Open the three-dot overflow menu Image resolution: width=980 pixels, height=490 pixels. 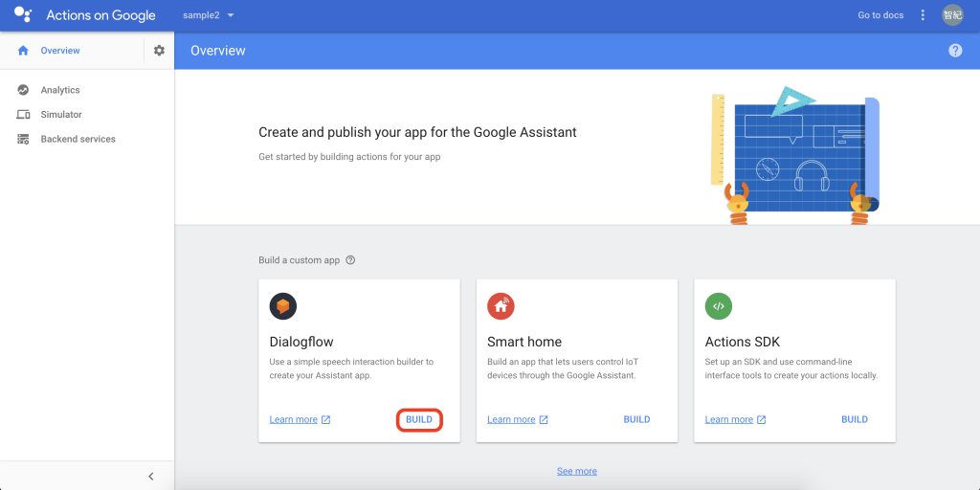923,15
